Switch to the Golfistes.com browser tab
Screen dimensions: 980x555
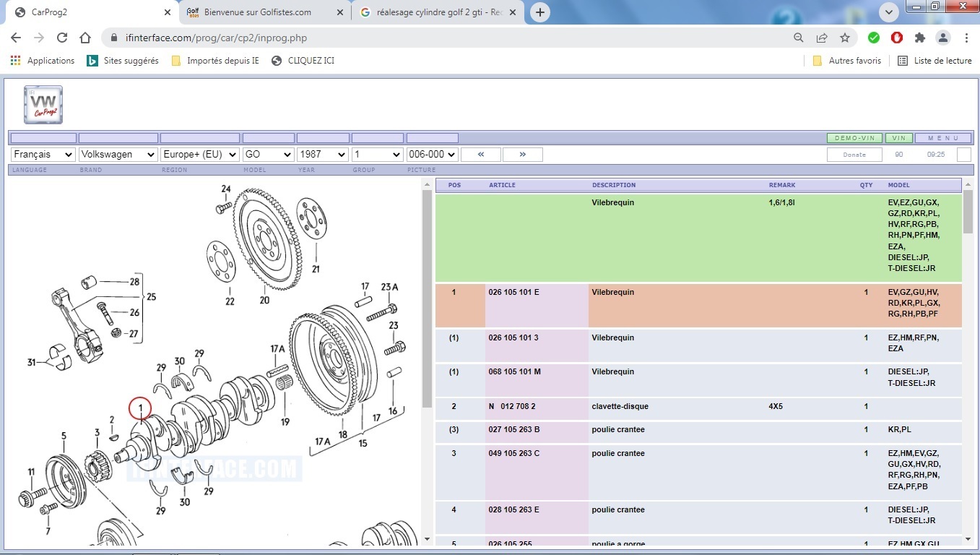tap(257, 12)
